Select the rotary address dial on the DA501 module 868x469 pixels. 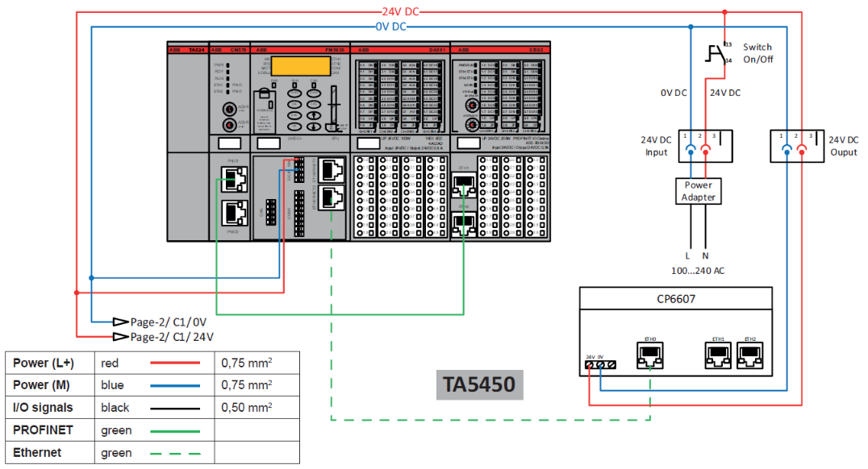[x=473, y=106]
